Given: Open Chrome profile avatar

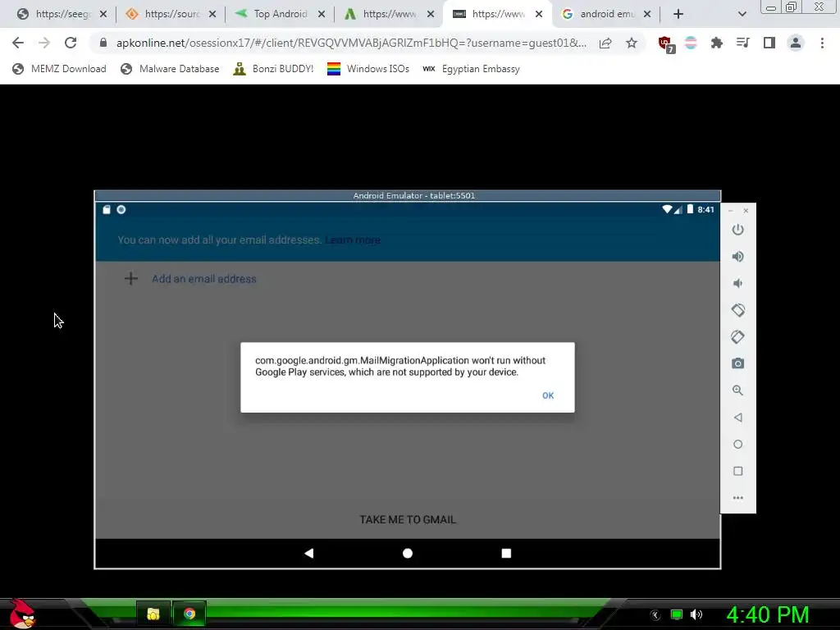Looking at the screenshot, I should click(796, 43).
